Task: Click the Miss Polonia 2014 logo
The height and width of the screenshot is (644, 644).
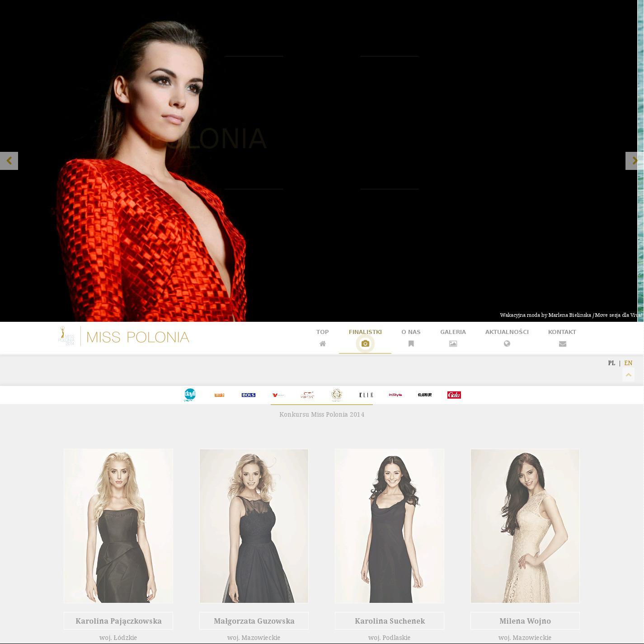Action: click(x=124, y=337)
